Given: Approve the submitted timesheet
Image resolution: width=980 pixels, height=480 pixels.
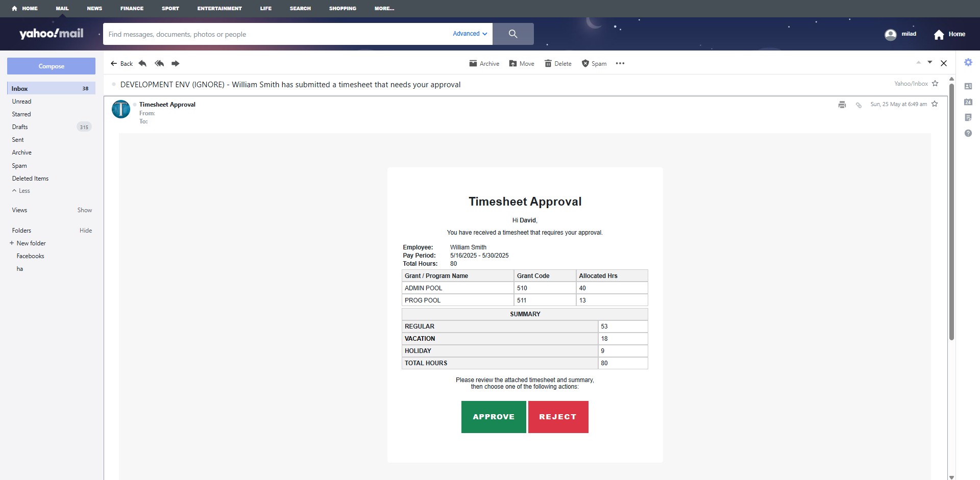Looking at the screenshot, I should (x=493, y=417).
